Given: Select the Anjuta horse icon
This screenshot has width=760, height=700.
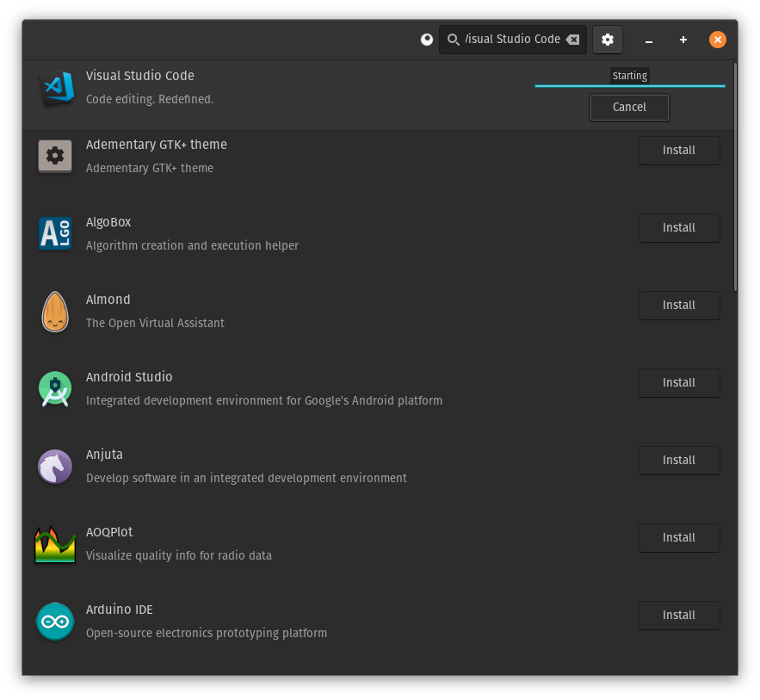Looking at the screenshot, I should (x=55, y=466).
